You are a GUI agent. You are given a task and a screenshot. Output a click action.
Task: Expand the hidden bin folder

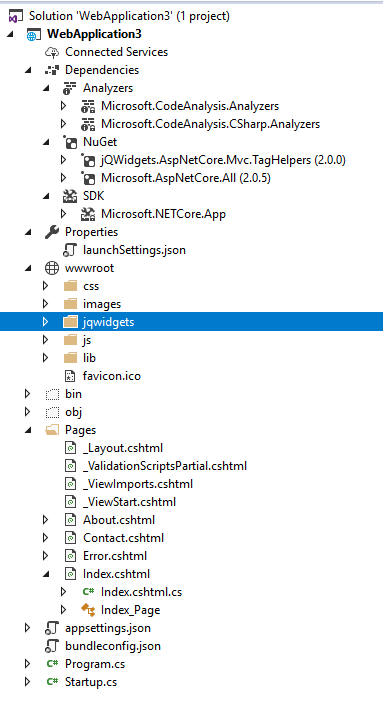click(27, 394)
